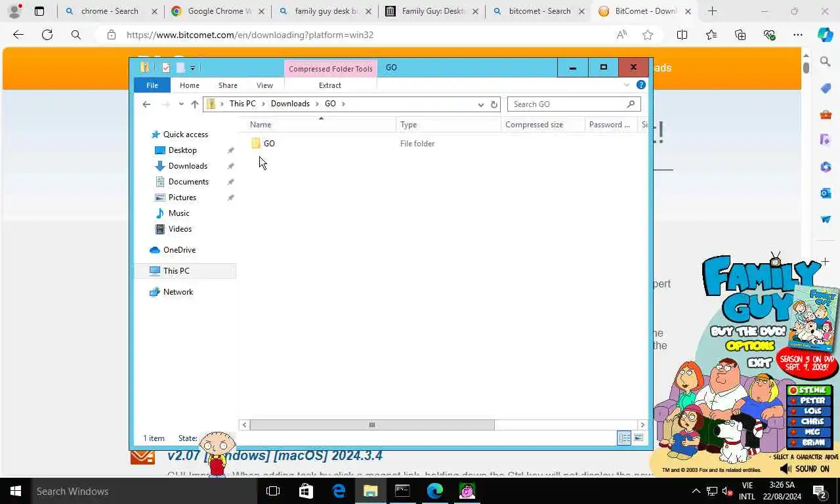Click OPTIONS in Family Guy widget
Viewport: 840px width, 504px height.
point(750,346)
